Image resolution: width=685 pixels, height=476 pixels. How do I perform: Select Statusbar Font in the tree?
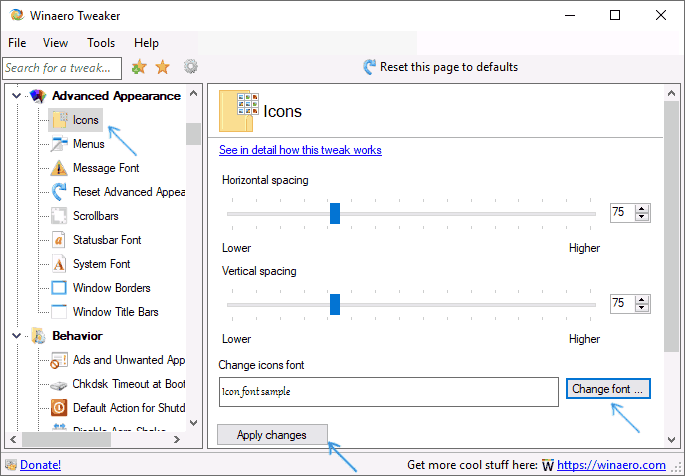[107, 240]
